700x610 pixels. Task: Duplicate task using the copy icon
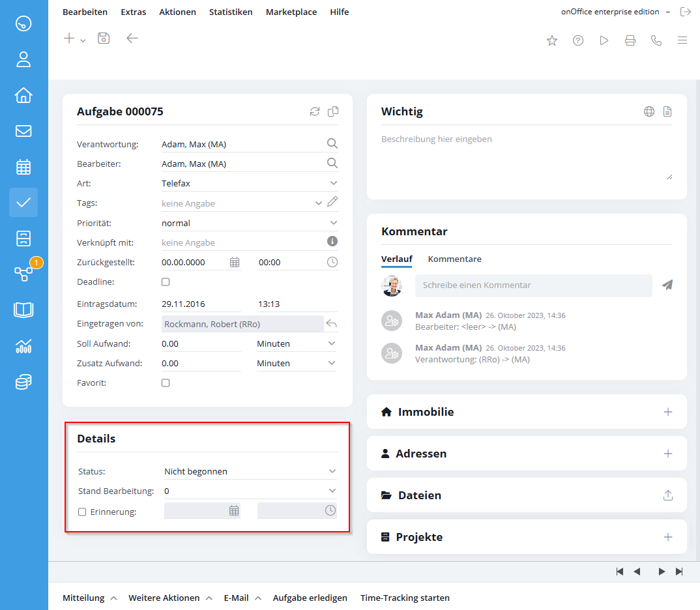point(333,111)
